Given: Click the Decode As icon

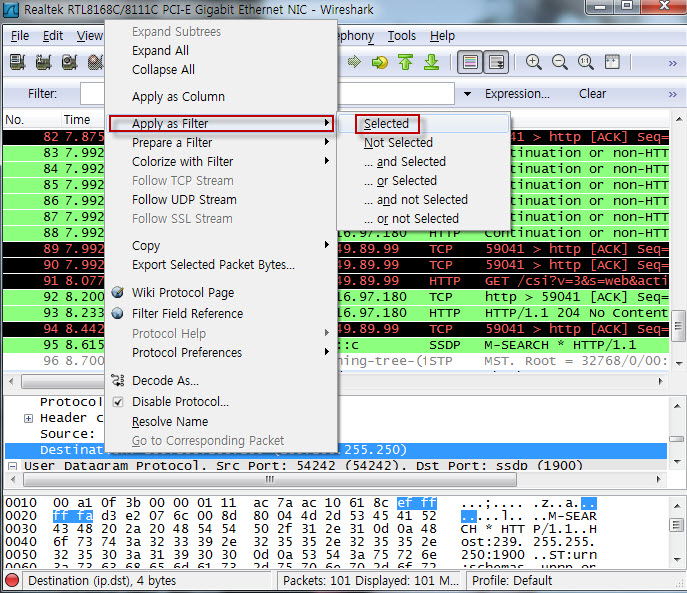Looking at the screenshot, I should click(x=117, y=380).
